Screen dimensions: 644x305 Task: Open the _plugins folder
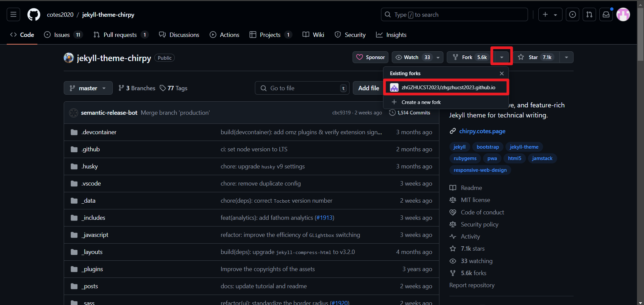tap(92, 269)
